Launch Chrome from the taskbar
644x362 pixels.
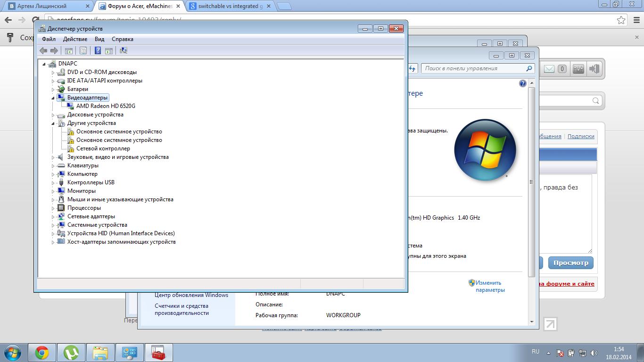pos(42,353)
